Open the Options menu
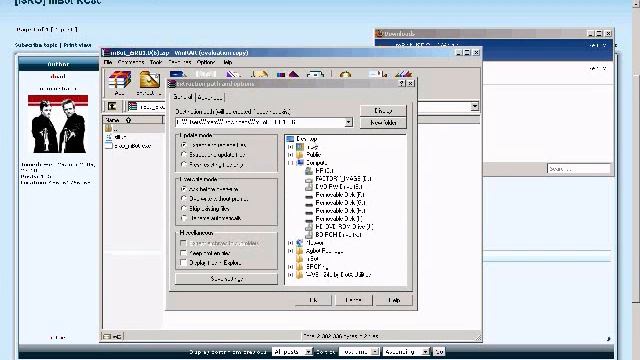 pyautogui.click(x=206, y=62)
